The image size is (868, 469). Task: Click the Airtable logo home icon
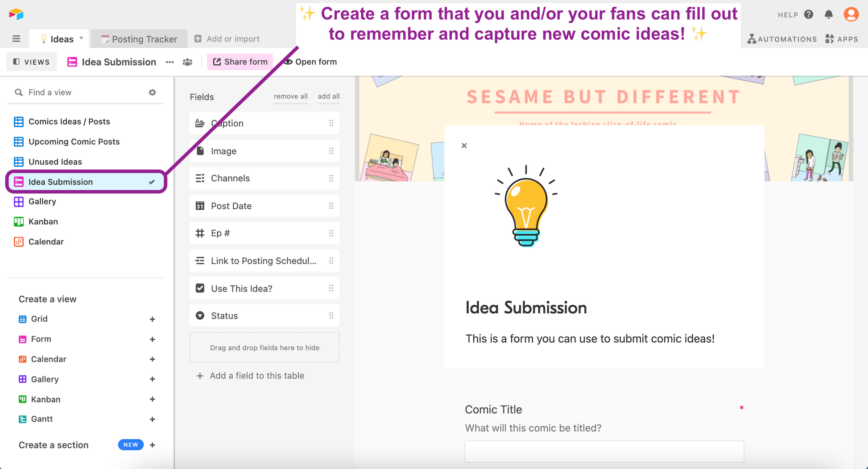(x=16, y=14)
